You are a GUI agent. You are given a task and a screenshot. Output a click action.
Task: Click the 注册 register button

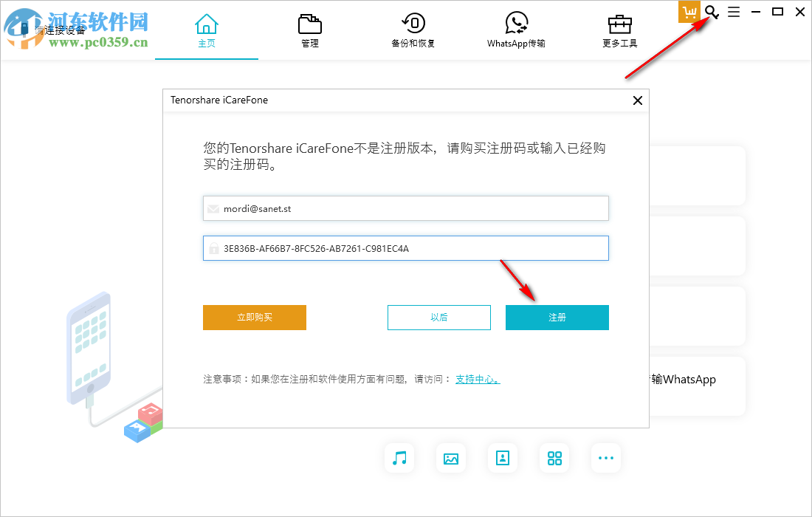point(557,317)
